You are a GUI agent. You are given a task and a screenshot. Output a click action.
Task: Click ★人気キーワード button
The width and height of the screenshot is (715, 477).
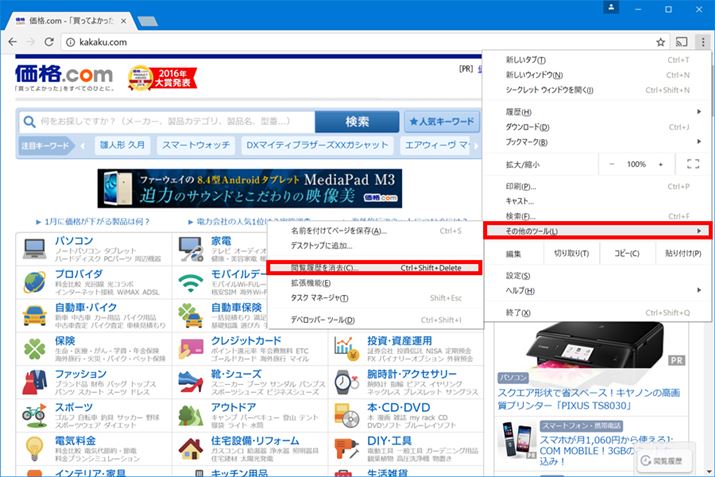tap(442, 122)
